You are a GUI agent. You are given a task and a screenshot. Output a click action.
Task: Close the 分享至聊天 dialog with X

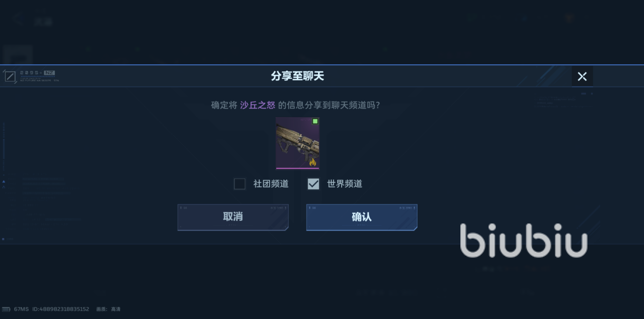[x=582, y=76]
